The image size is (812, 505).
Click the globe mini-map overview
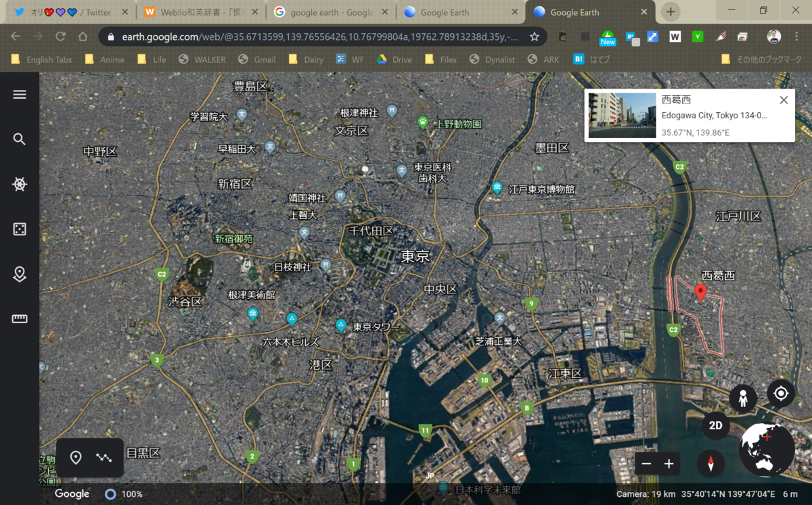point(767,450)
